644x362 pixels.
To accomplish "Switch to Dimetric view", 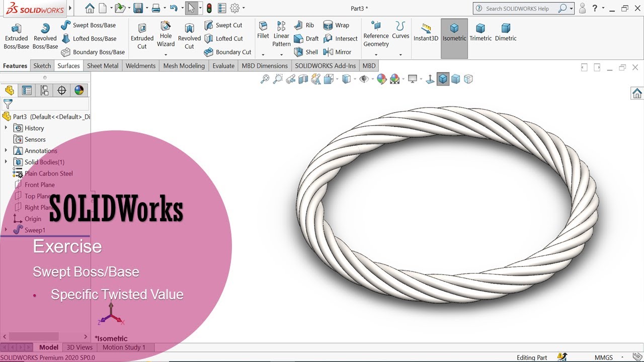I will click(x=506, y=32).
